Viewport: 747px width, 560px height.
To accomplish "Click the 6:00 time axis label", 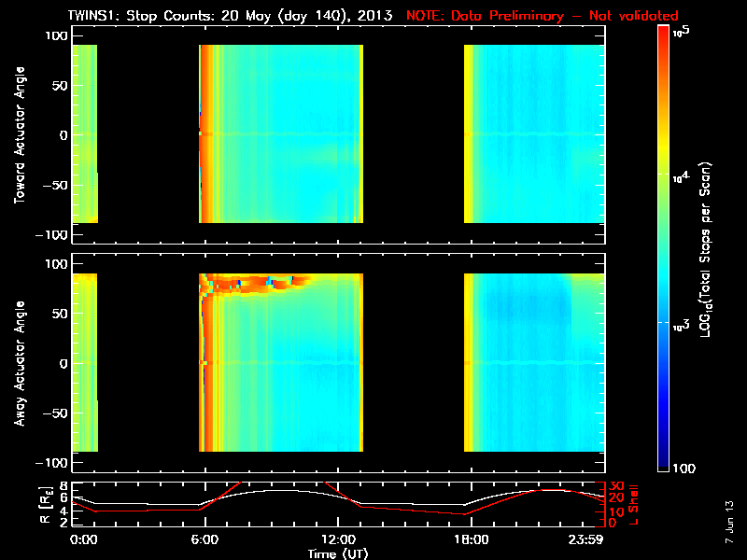I will pyautogui.click(x=204, y=539).
